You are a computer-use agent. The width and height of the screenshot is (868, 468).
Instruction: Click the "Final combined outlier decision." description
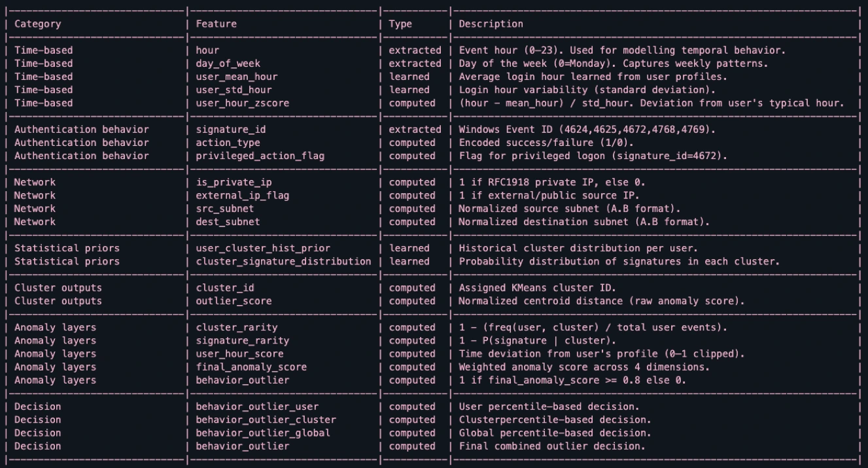(x=552, y=446)
